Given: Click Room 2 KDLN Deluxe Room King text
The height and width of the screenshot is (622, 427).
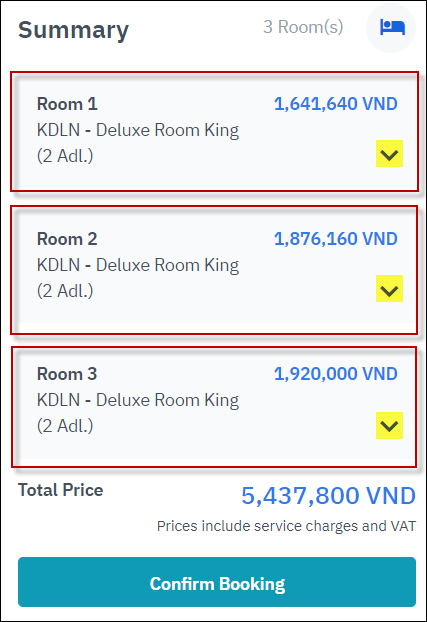Looking at the screenshot, I should [x=138, y=265].
